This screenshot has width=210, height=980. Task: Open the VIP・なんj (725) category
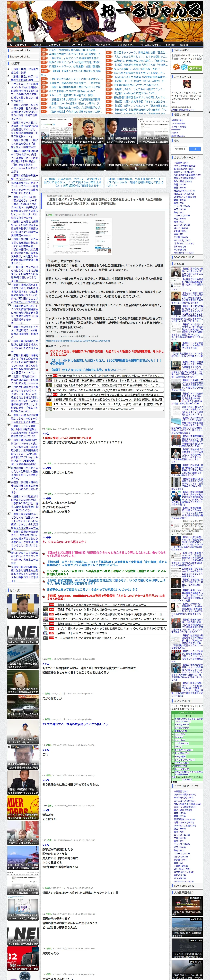pyautogui.click(x=182, y=240)
